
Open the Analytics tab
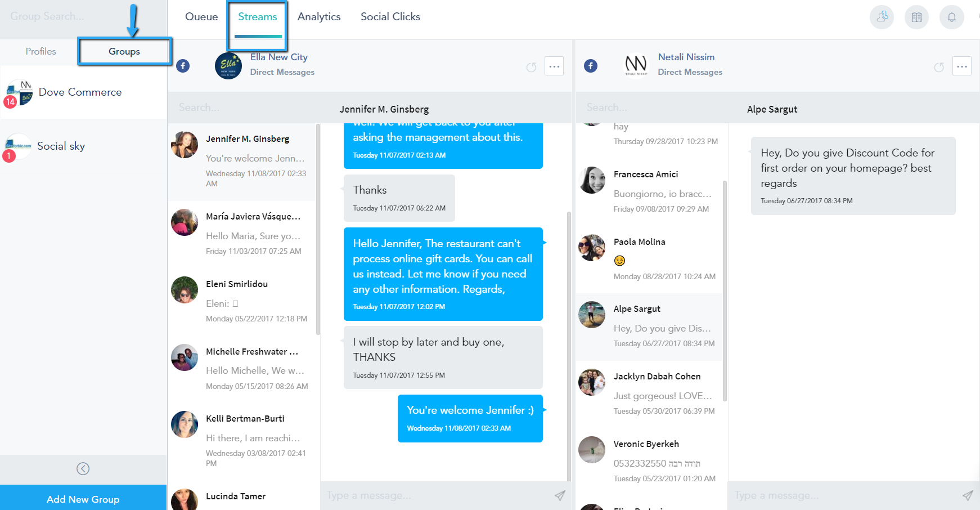(x=319, y=17)
